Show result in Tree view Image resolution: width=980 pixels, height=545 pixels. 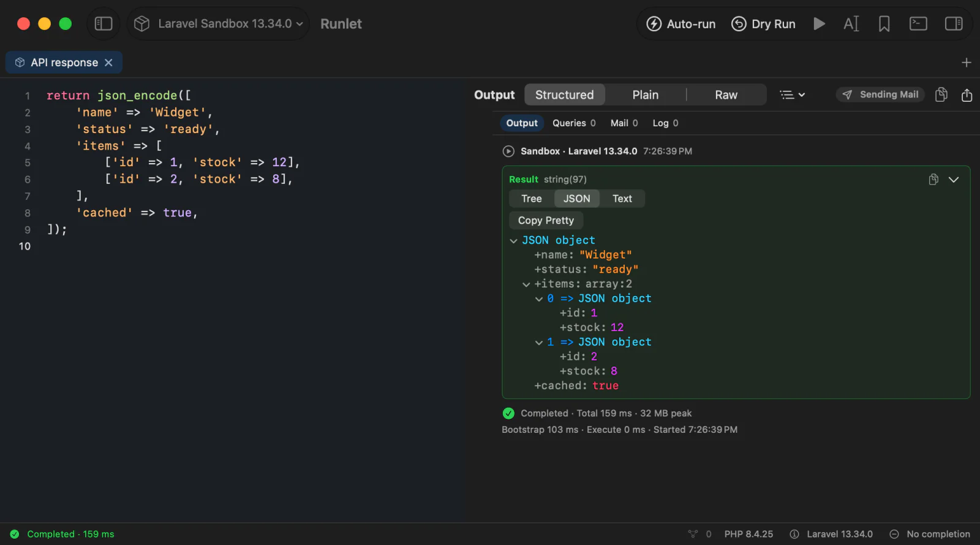[532, 199]
